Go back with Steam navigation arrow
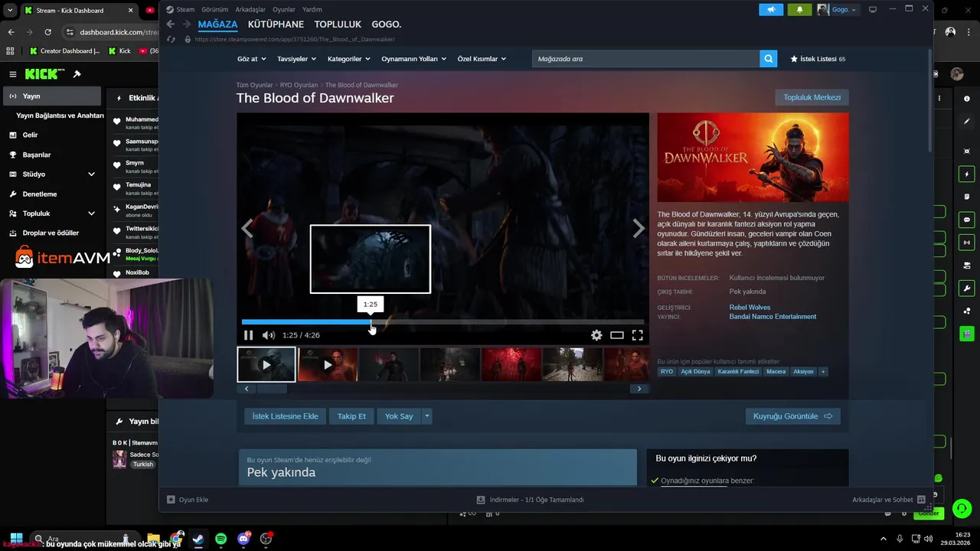 [171, 24]
